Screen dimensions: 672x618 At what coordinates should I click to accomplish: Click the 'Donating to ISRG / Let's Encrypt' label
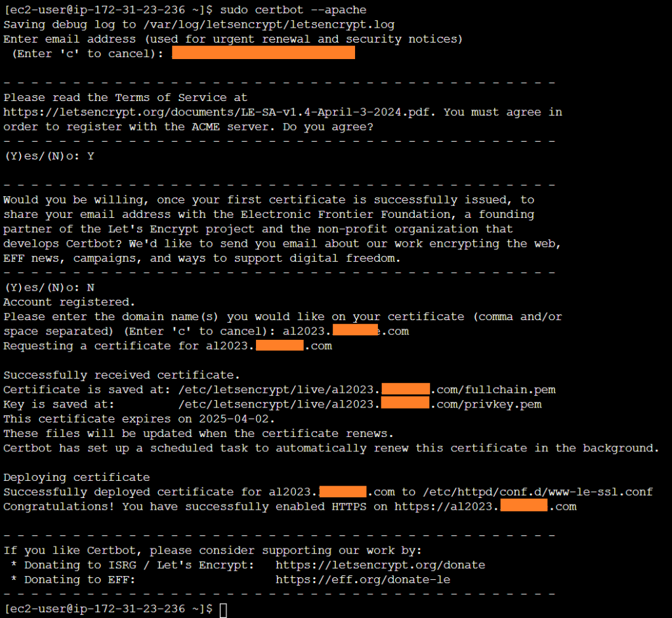click(138, 565)
